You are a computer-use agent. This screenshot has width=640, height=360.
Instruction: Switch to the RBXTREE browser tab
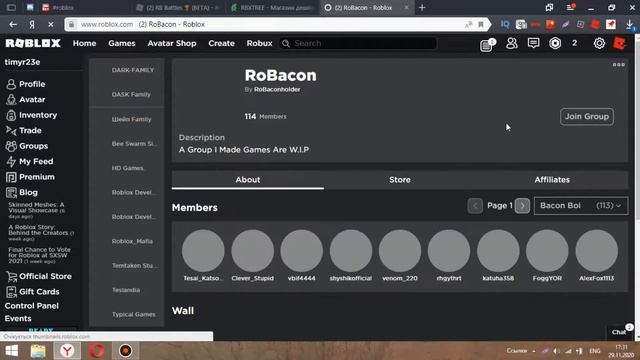click(273, 8)
